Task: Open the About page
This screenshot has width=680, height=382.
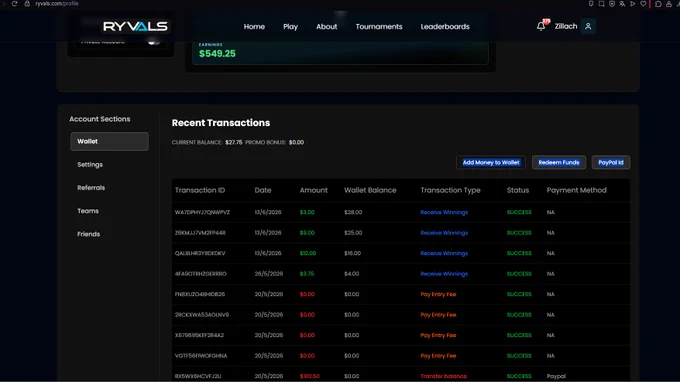Action: click(327, 26)
